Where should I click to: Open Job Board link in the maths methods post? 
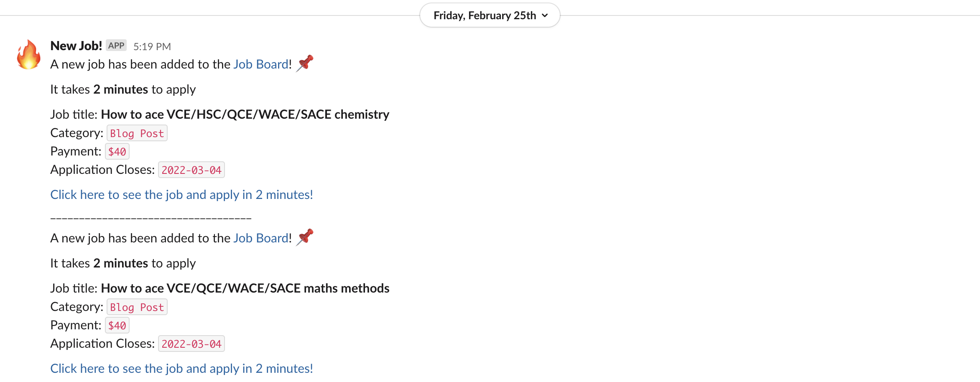coord(261,238)
